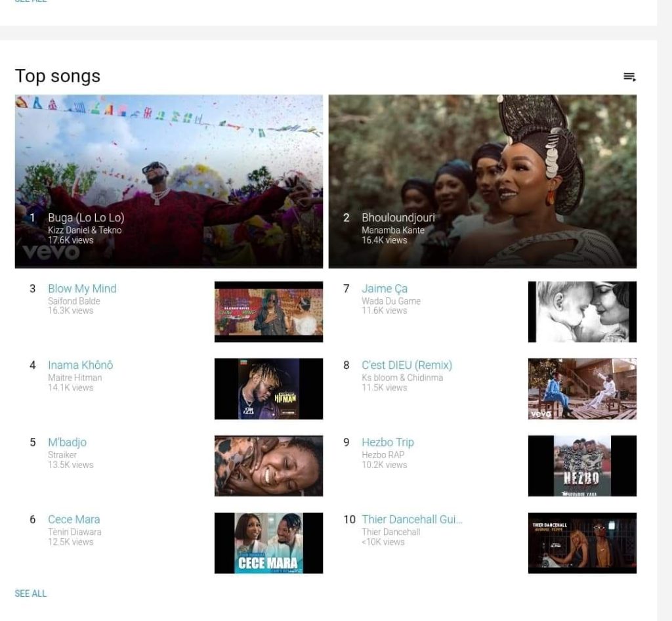
Task: Open the Cece Mara song link
Action: point(73,519)
